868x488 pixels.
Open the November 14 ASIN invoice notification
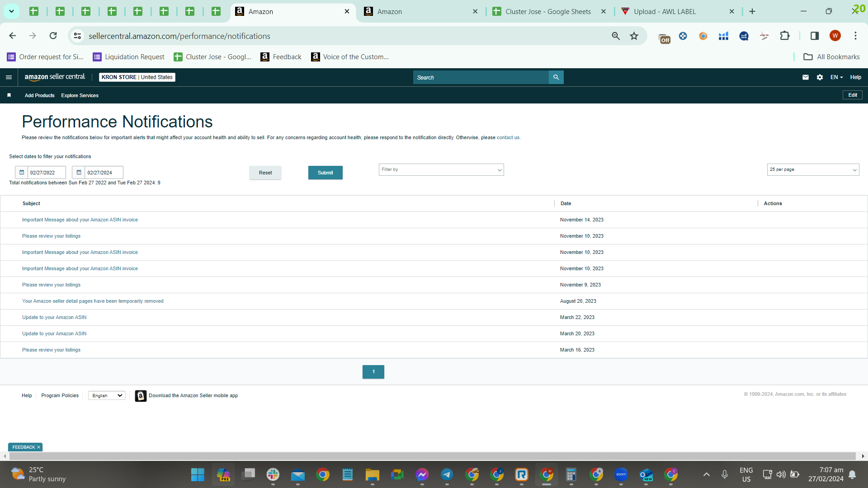80,220
